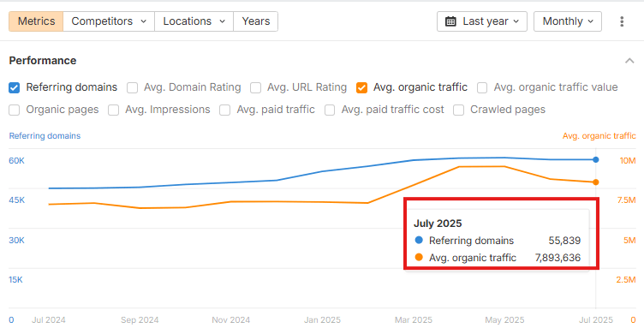Click the 30K left axis value
644x334 pixels.
click(16, 241)
